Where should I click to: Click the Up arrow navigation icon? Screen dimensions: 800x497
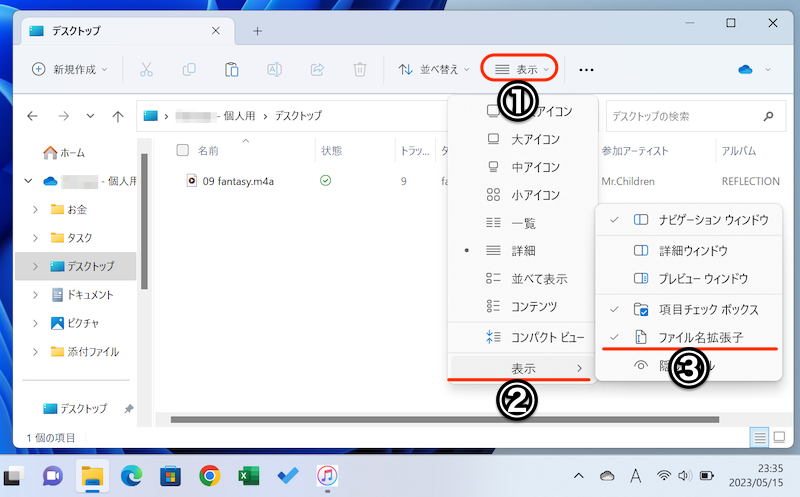click(118, 116)
